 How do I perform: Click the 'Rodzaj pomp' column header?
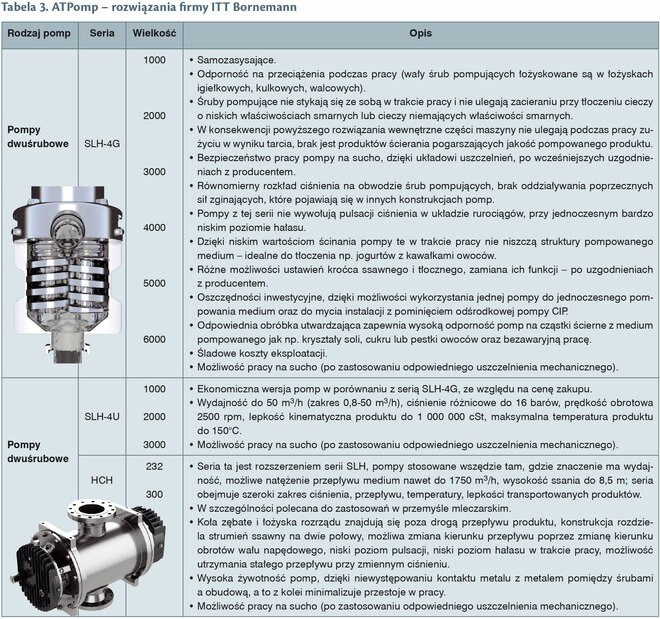38,33
